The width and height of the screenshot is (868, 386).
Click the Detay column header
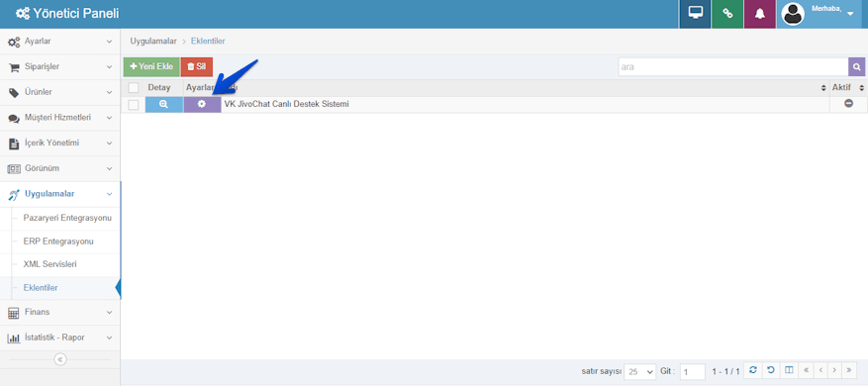[159, 87]
